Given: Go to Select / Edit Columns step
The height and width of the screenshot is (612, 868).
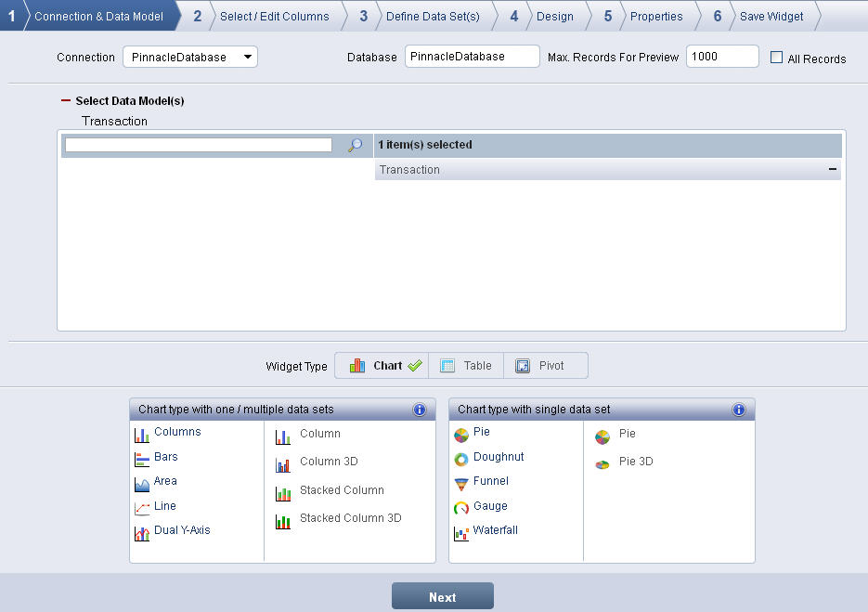Looking at the screenshot, I should coord(274,16).
